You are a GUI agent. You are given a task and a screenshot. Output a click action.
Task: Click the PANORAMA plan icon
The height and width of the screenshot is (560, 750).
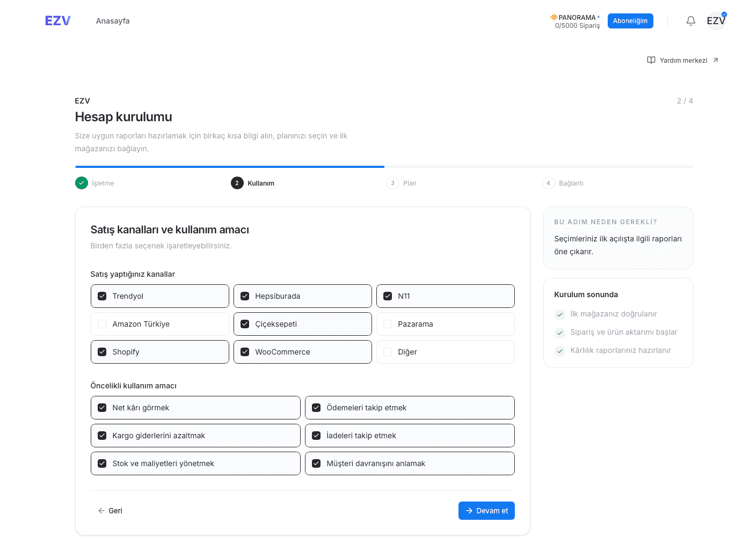coord(554,17)
